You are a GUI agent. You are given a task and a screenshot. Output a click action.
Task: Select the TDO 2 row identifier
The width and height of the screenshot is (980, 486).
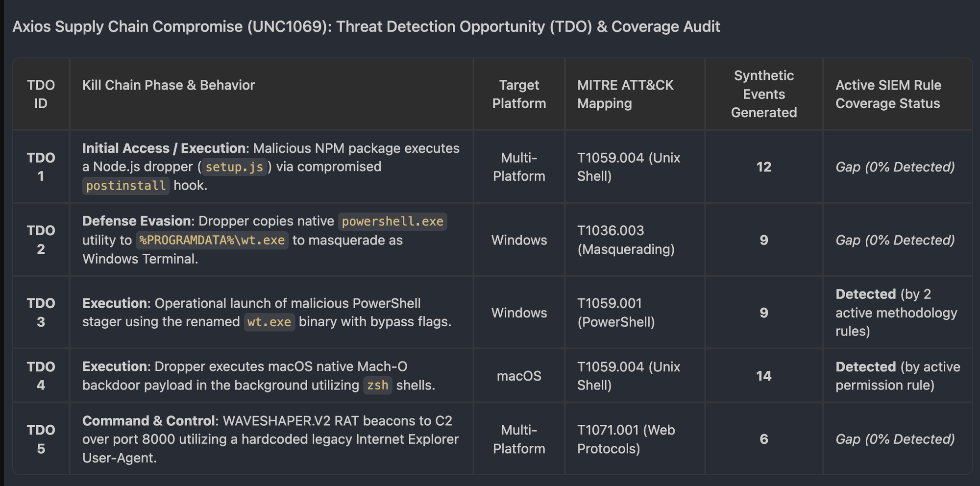click(x=41, y=240)
